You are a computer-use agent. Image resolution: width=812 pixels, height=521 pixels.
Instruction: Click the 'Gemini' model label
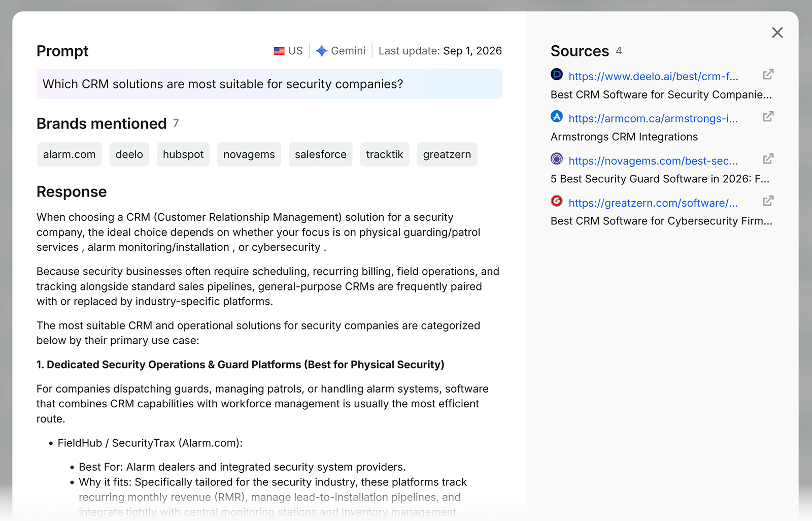click(x=348, y=51)
